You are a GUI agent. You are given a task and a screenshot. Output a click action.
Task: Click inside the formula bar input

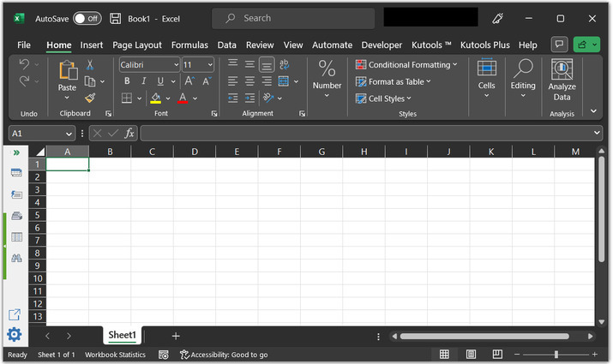point(369,134)
